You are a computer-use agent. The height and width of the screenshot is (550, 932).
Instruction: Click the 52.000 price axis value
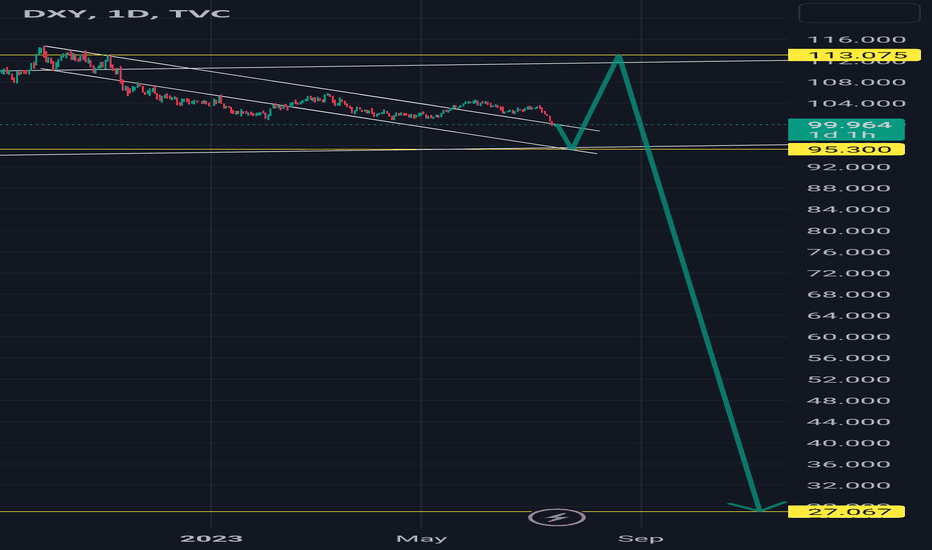(849, 379)
